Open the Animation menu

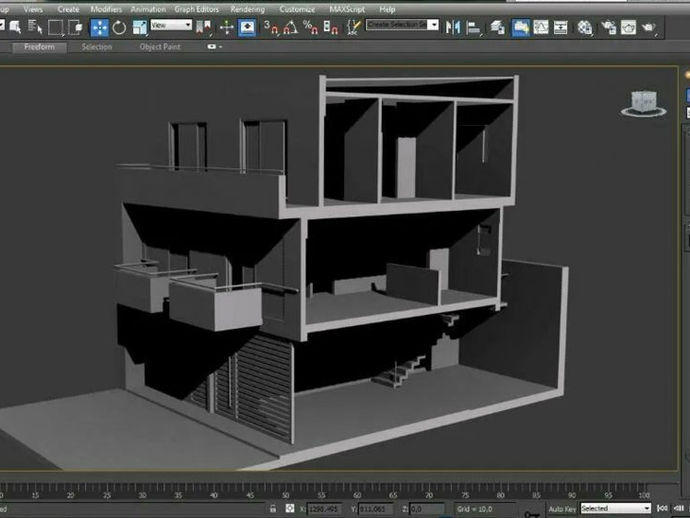pyautogui.click(x=148, y=9)
